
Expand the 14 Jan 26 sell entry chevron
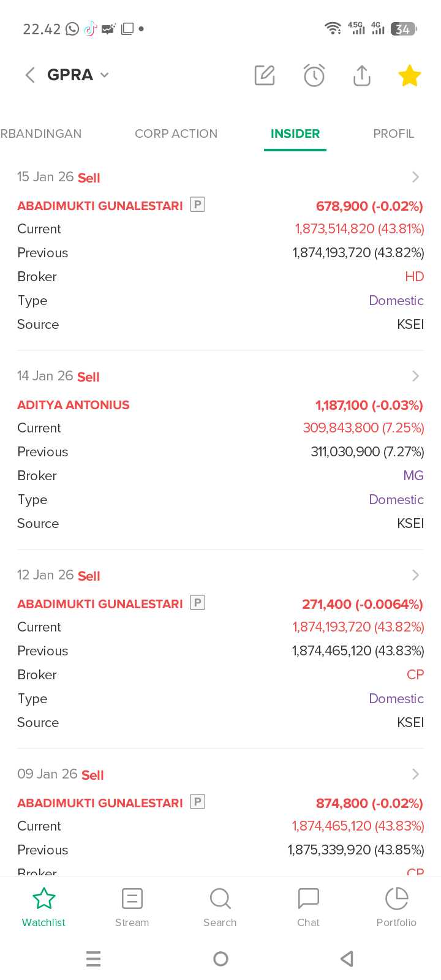click(415, 376)
